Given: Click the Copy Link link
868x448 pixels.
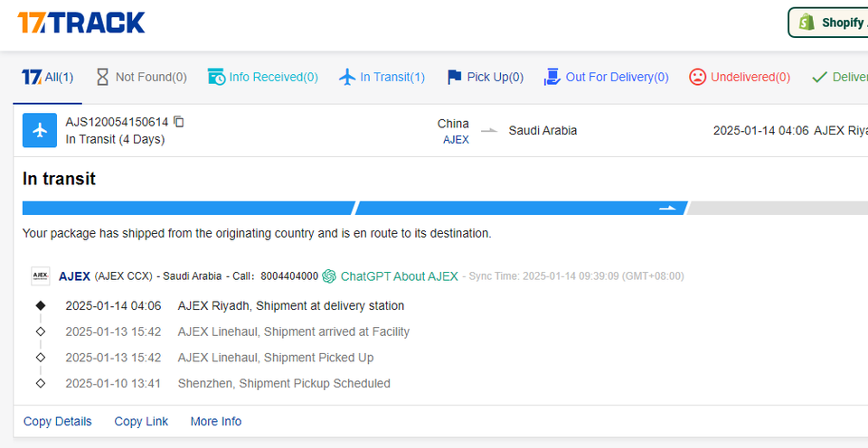Looking at the screenshot, I should 141,421.
